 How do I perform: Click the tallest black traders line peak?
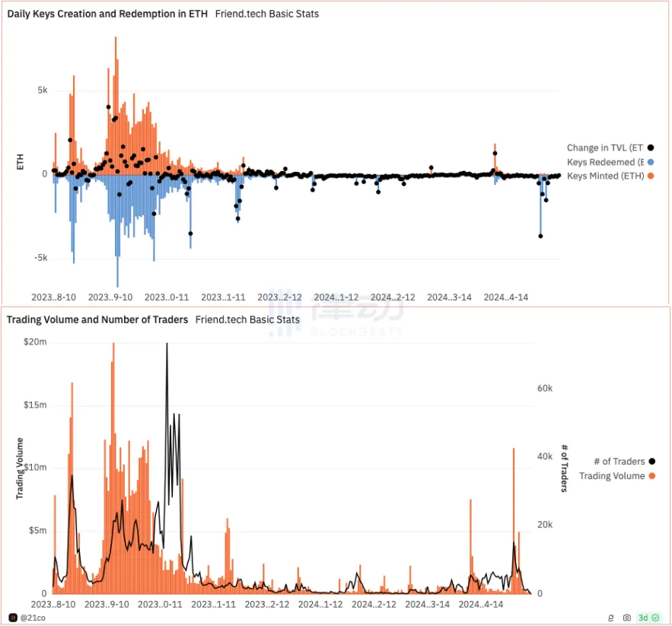(167, 345)
